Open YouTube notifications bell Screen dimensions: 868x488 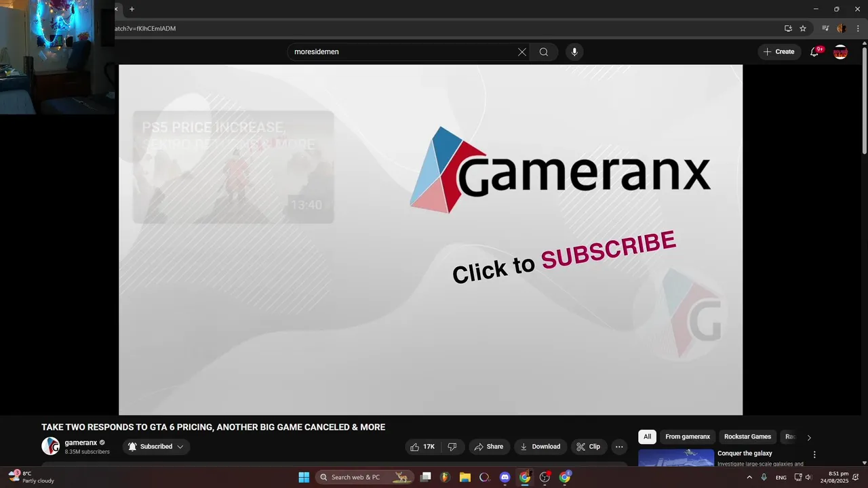814,52
